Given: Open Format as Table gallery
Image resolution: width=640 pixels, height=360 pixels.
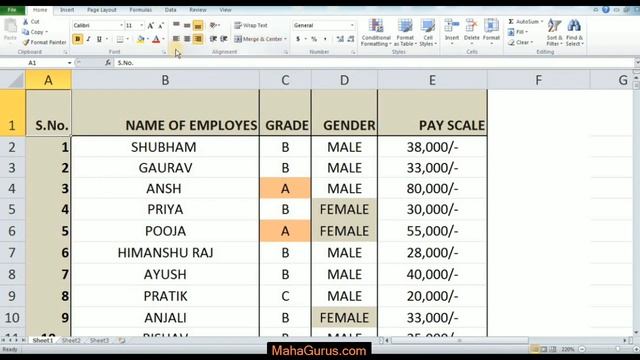Looking at the screenshot, I should click(405, 32).
